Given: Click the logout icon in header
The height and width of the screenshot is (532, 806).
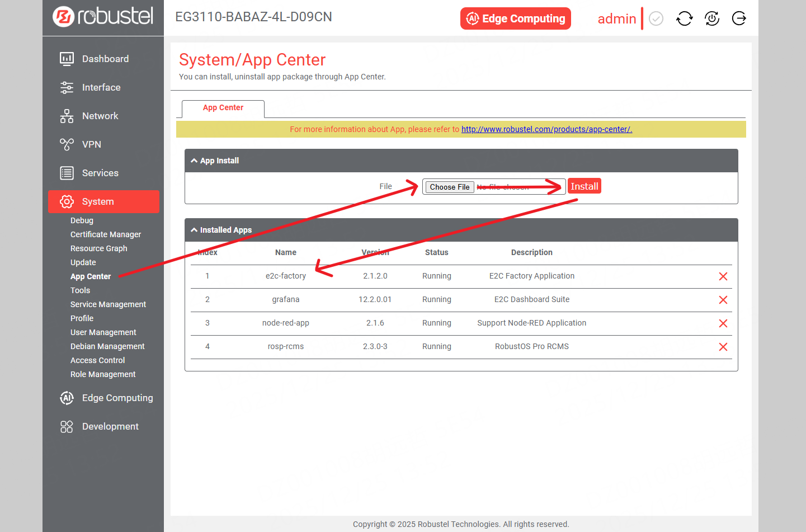Looking at the screenshot, I should coord(739,18).
